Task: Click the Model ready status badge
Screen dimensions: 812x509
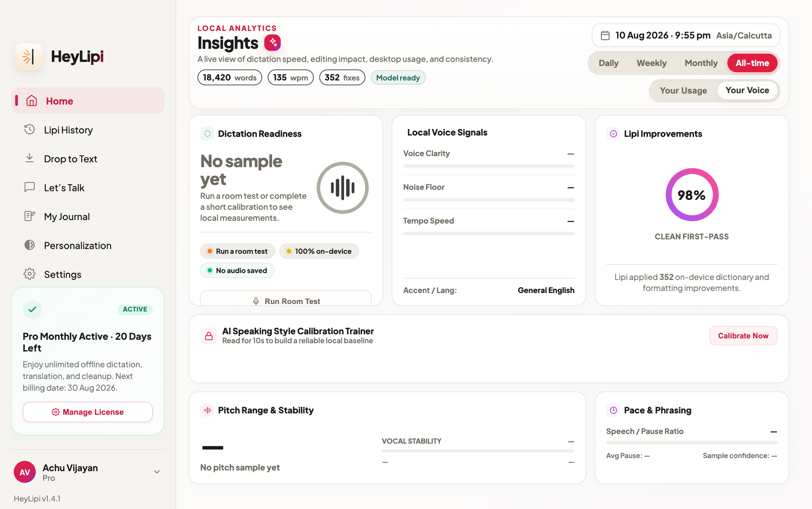Action: click(x=398, y=78)
